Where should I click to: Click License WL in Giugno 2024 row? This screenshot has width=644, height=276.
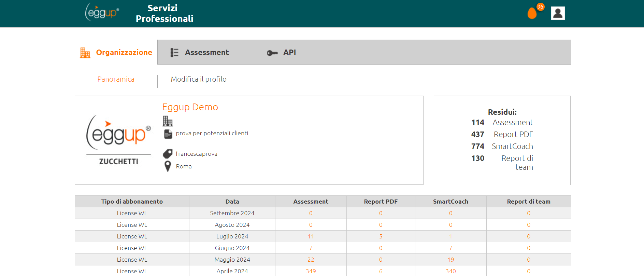coord(132,248)
